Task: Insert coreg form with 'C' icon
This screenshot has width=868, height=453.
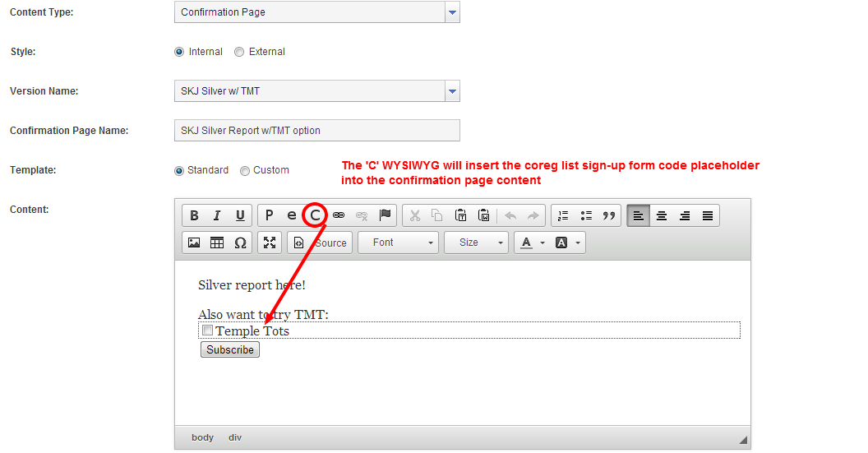Action: click(315, 215)
